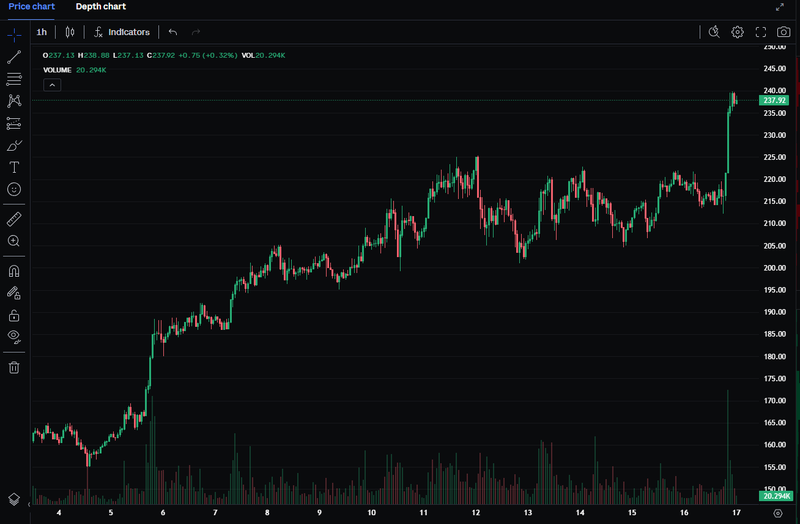This screenshot has width=800, height=524.
Task: Collapse the indicator legend with chevron
Action: (53, 85)
